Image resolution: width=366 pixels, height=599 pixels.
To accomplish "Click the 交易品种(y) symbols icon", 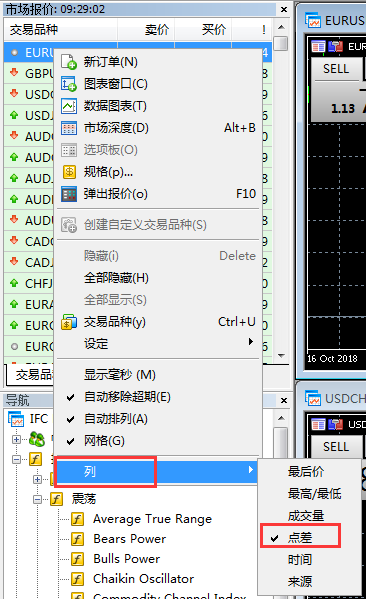I will (69, 322).
